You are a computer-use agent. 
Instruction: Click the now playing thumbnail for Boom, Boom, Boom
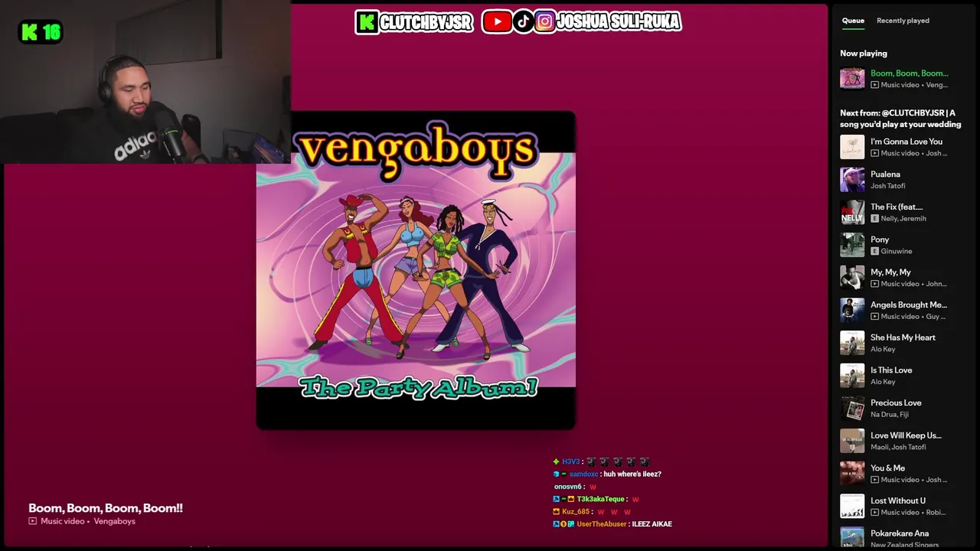click(852, 79)
